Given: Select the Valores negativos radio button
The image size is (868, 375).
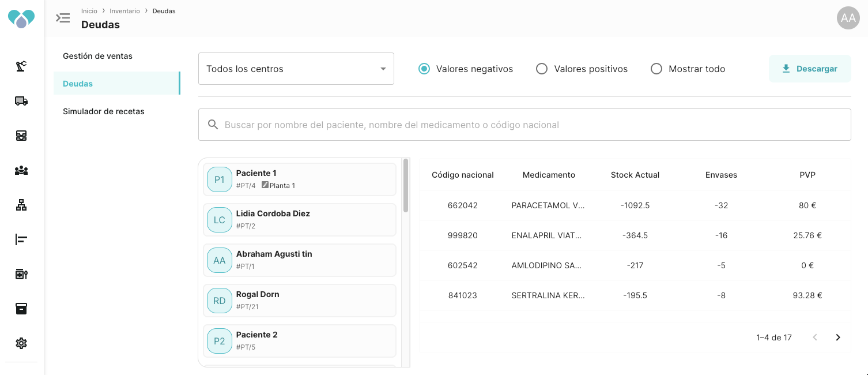Looking at the screenshot, I should click(424, 69).
